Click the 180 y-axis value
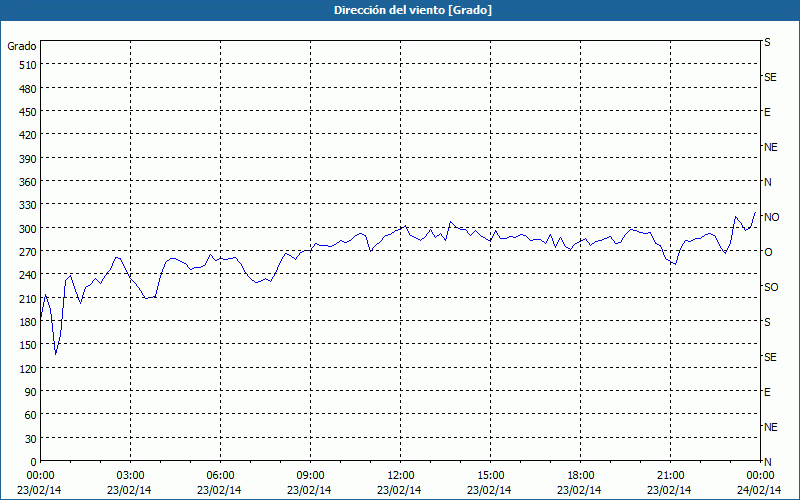This screenshot has height=500, width=800. pyautogui.click(x=28, y=322)
